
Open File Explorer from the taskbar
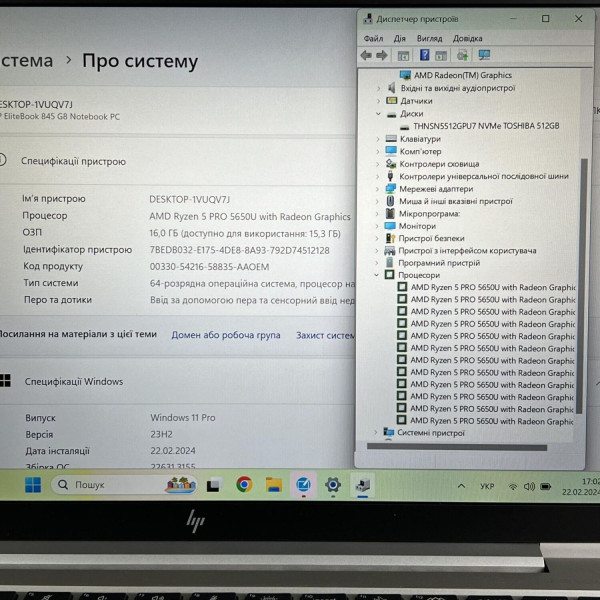tap(274, 485)
